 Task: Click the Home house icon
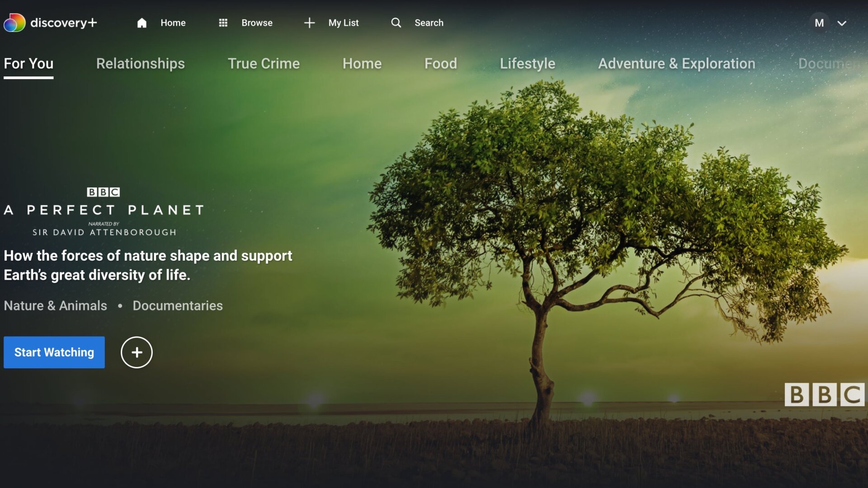click(x=142, y=23)
